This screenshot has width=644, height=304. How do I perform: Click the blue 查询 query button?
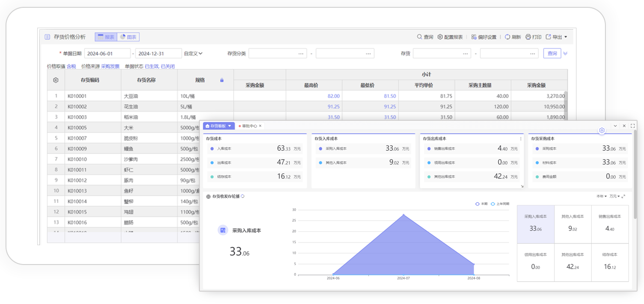point(552,53)
